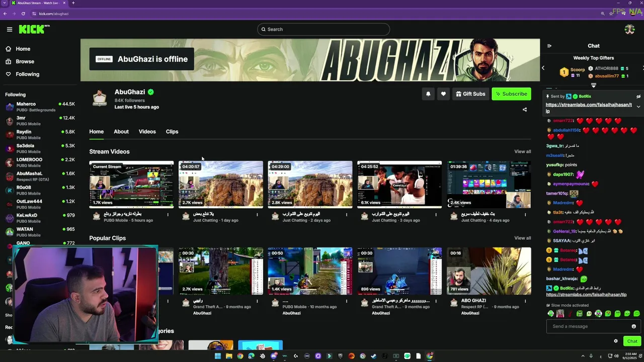644x362 pixels.
Task: Open options menu for 2 days ago video
Action: [346, 215]
